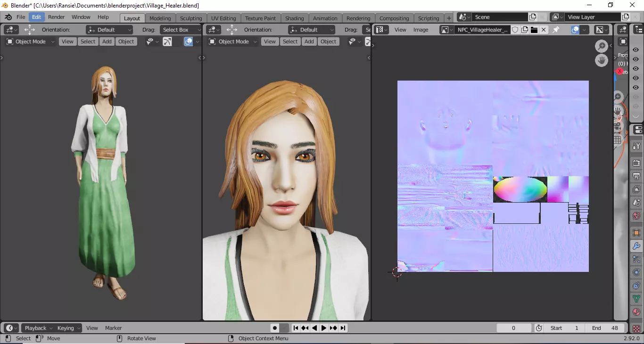Toggle fake user shield for the image
The image size is (644, 344).
click(515, 30)
